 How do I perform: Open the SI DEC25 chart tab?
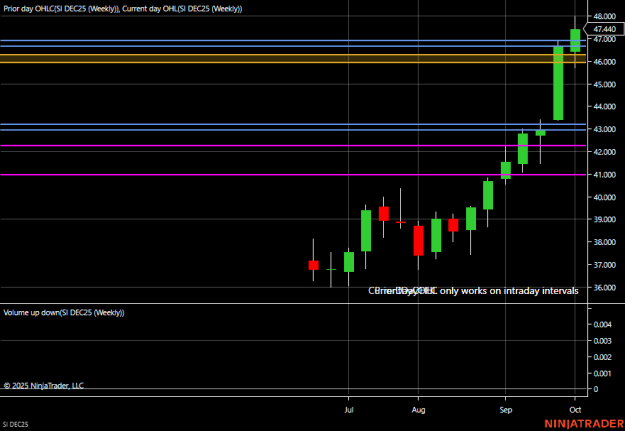[x=16, y=425]
